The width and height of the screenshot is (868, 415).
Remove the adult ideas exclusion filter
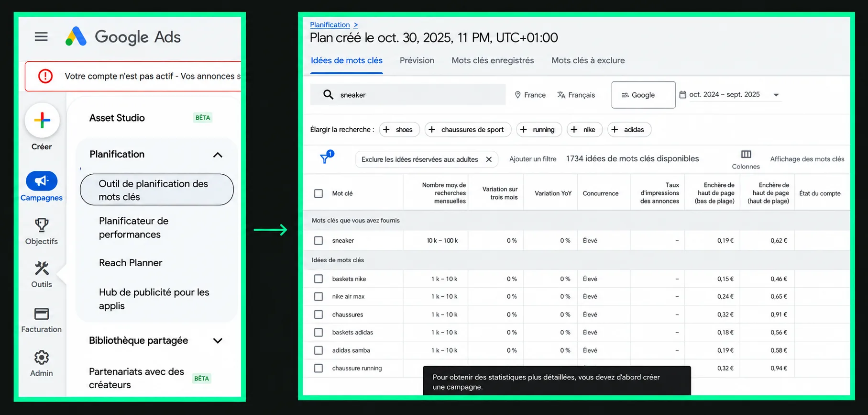click(489, 159)
